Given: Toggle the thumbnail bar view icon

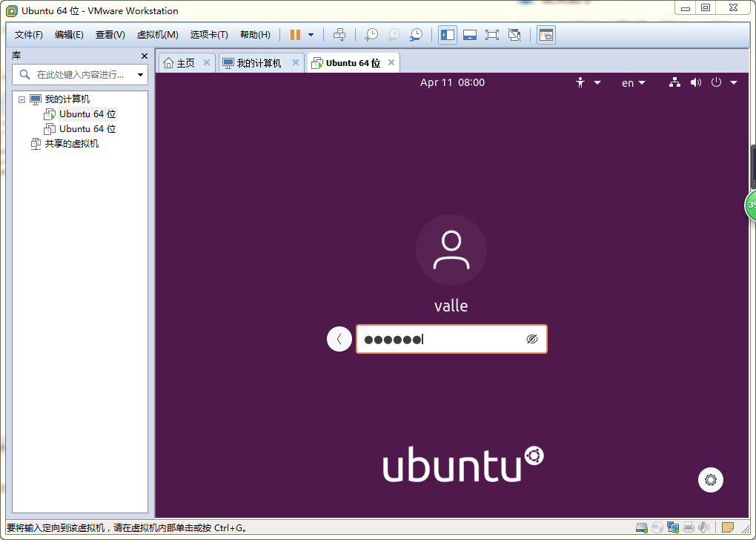Looking at the screenshot, I should pyautogui.click(x=470, y=35).
